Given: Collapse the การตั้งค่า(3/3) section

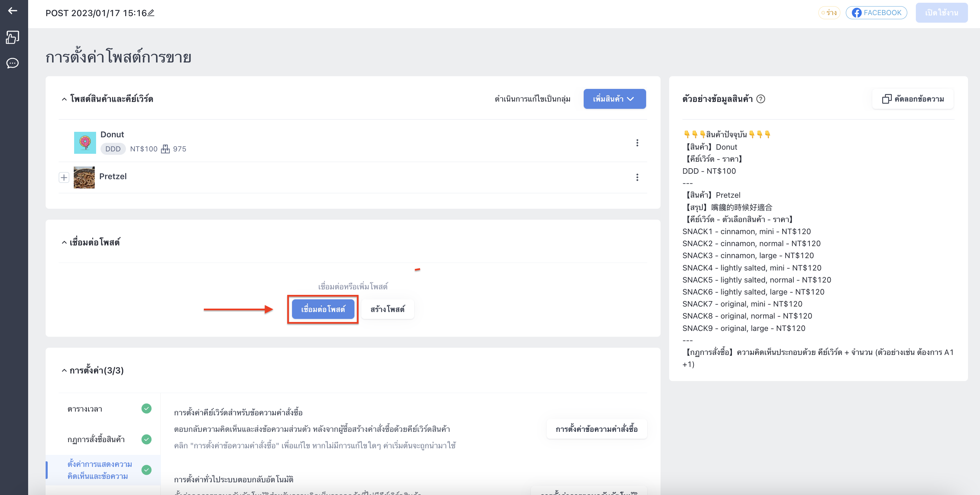Looking at the screenshot, I should (64, 371).
